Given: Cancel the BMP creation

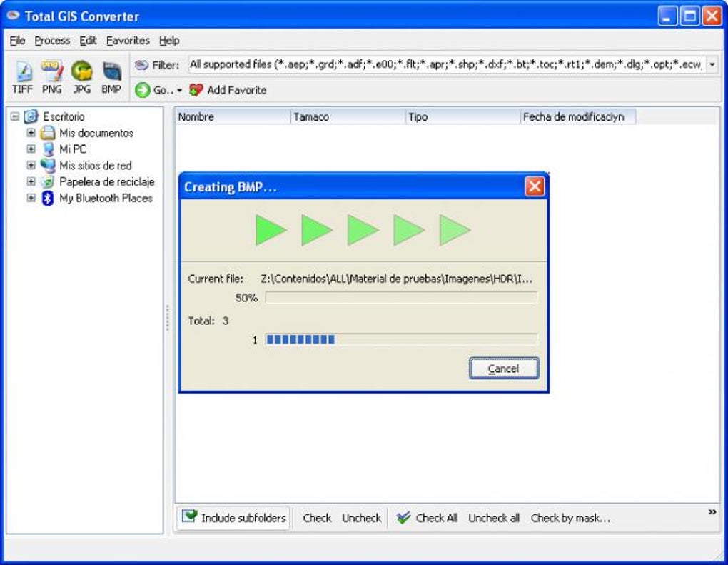Looking at the screenshot, I should (x=504, y=369).
